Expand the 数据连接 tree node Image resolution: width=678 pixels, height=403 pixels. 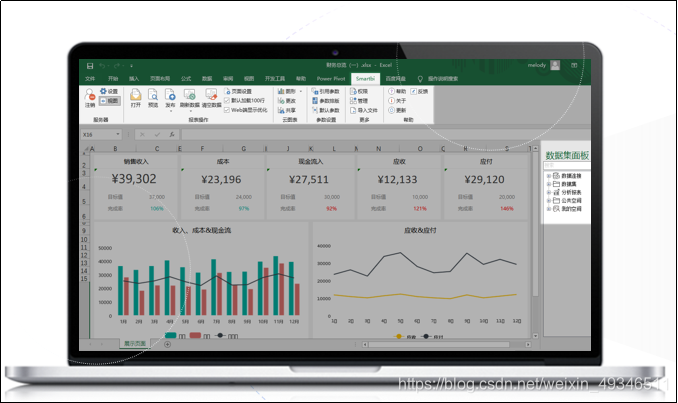[549, 176]
